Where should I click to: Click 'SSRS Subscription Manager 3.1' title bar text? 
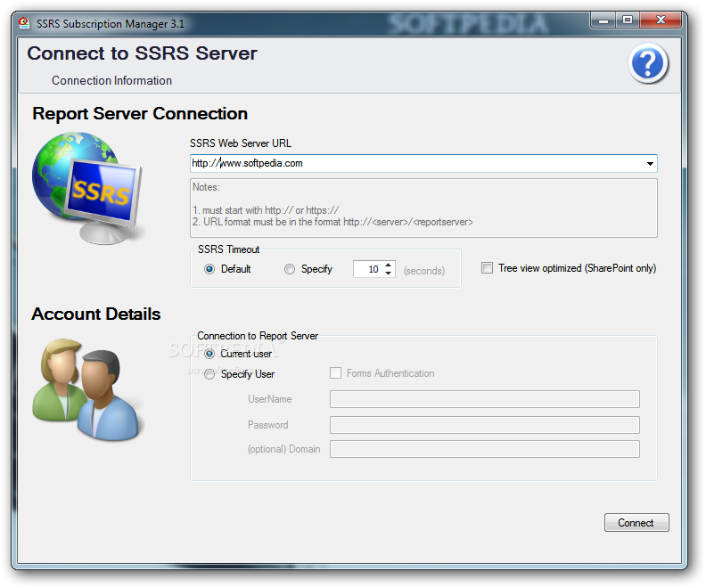point(111,23)
